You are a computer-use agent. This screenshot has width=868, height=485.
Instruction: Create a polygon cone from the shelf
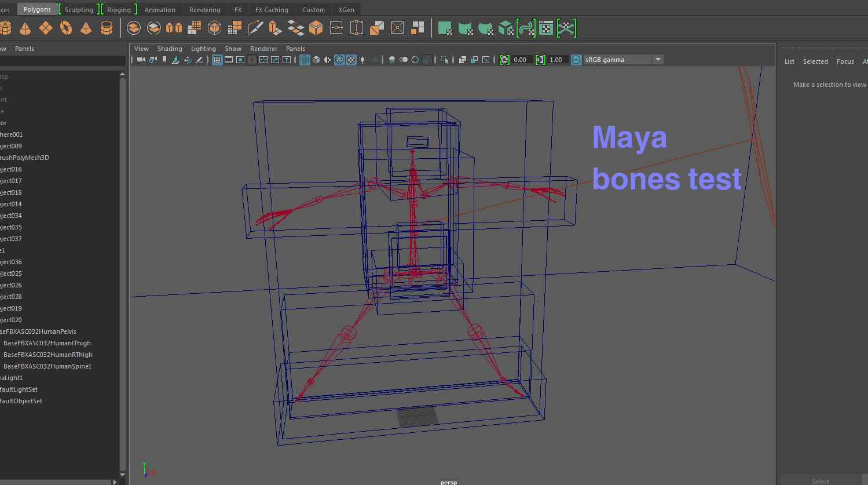click(25, 28)
